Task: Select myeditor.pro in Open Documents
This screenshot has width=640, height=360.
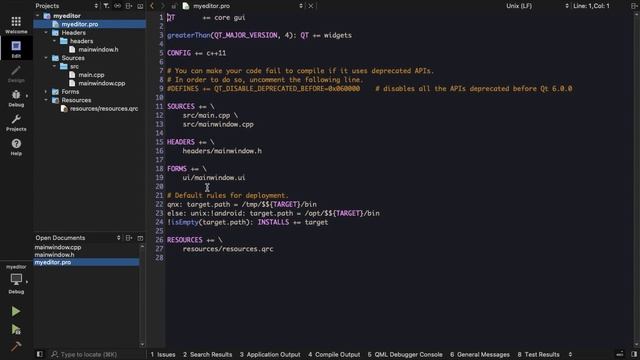Action: [86, 262]
